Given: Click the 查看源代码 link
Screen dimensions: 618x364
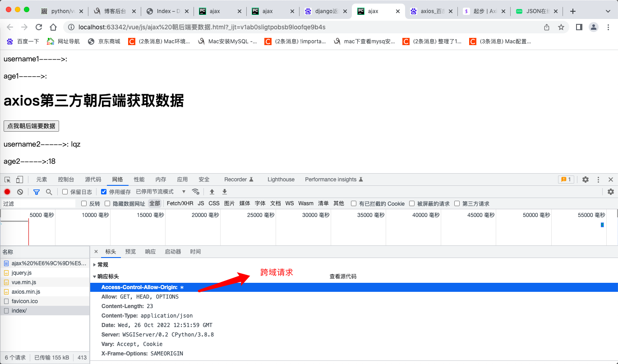Looking at the screenshot, I should pyautogui.click(x=343, y=276).
